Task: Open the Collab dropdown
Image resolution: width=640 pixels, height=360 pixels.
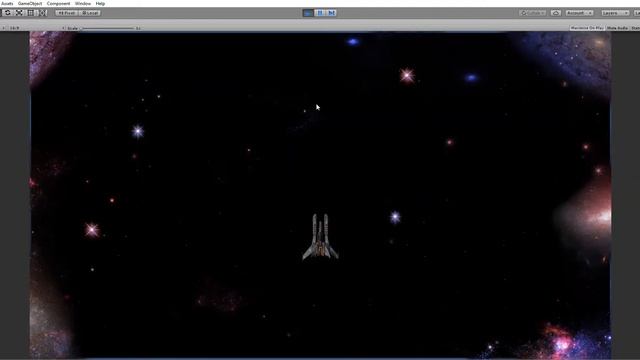Action: pyautogui.click(x=533, y=13)
